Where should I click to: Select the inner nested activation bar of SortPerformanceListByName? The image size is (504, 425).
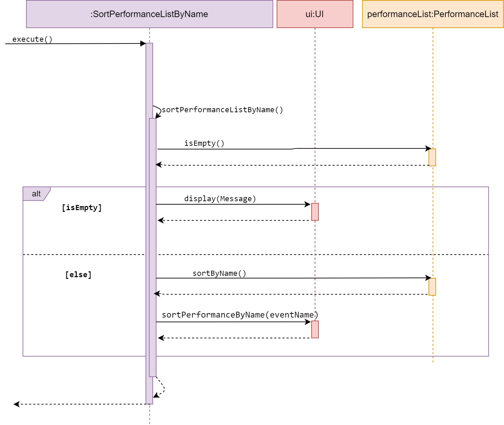click(153, 247)
